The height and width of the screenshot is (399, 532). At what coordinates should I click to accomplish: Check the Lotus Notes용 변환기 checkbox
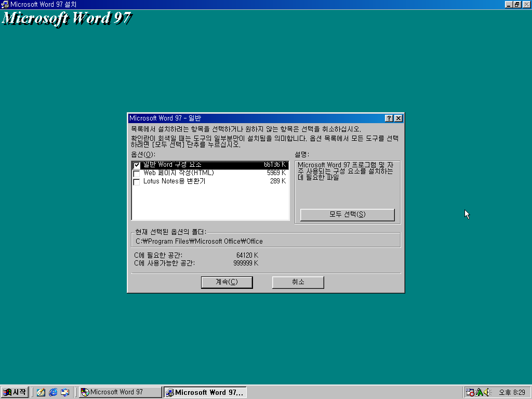pyautogui.click(x=137, y=182)
